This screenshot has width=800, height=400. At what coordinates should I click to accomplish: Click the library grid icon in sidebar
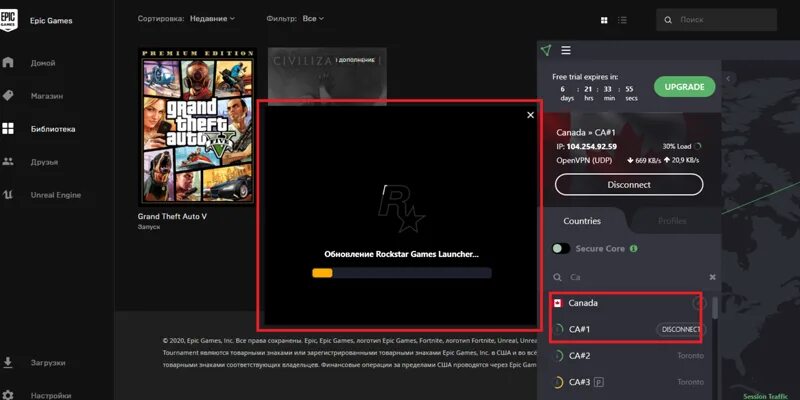pos(8,129)
